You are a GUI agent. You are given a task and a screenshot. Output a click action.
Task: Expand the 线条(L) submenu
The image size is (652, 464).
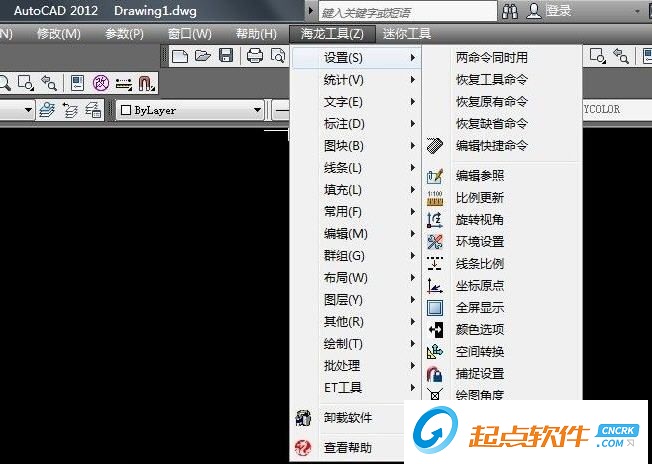click(356, 168)
